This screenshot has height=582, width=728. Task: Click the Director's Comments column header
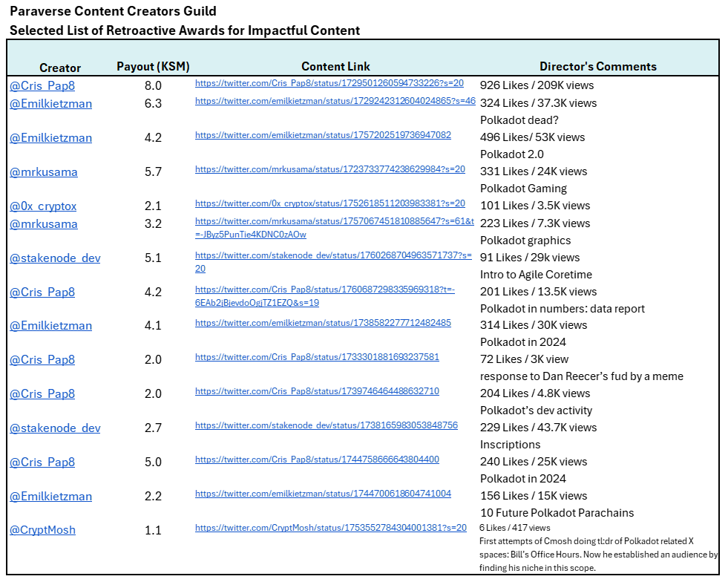[598, 66]
